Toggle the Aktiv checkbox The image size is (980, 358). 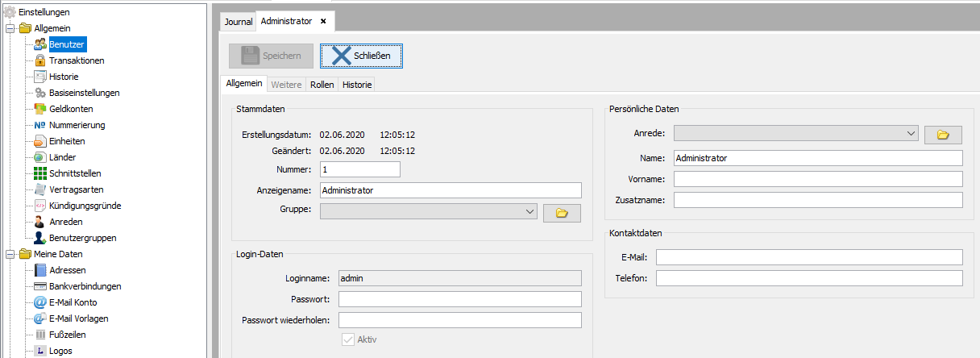coord(348,340)
